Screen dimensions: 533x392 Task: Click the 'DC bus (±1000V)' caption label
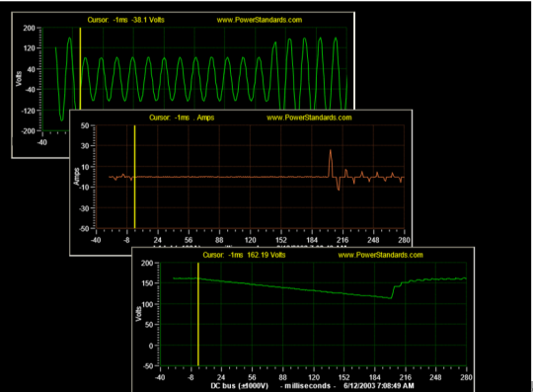click(x=239, y=386)
